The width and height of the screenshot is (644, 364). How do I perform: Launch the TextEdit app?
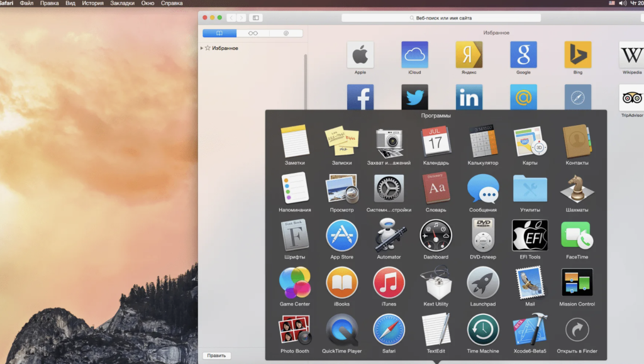(x=436, y=329)
